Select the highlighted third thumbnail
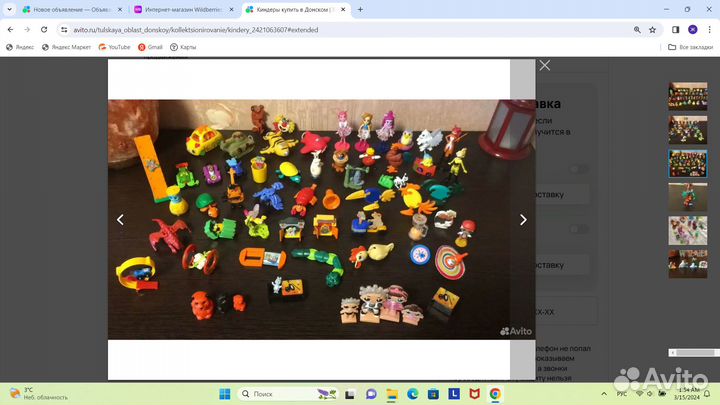Image resolution: width=720 pixels, height=405 pixels. [687, 163]
